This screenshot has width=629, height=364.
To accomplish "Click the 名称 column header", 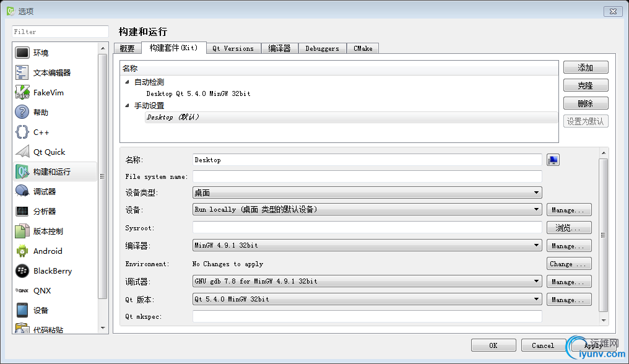I will point(339,69).
